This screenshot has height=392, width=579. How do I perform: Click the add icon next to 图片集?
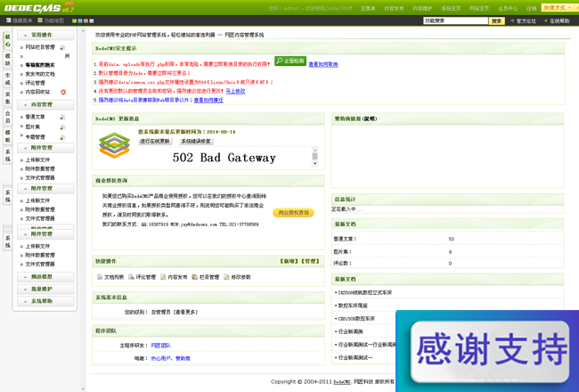tap(62, 127)
